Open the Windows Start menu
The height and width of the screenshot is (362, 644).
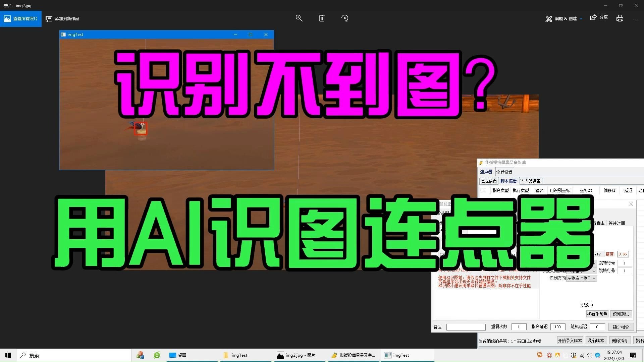tap(8, 355)
